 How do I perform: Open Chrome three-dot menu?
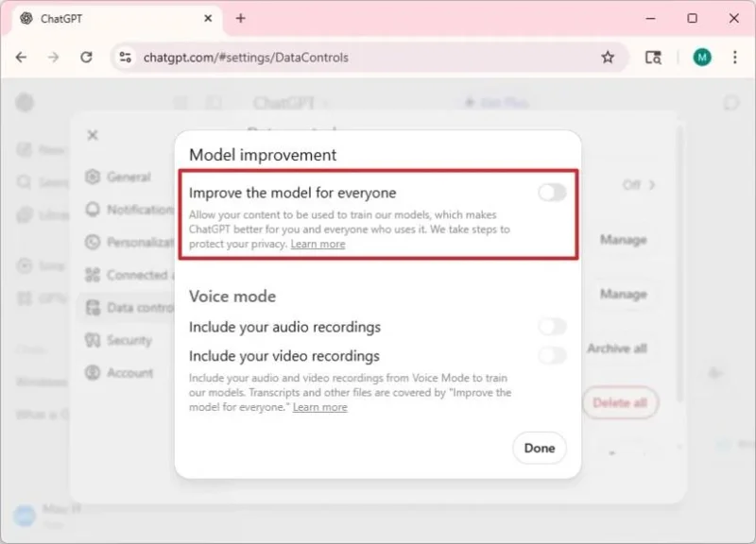click(x=735, y=58)
